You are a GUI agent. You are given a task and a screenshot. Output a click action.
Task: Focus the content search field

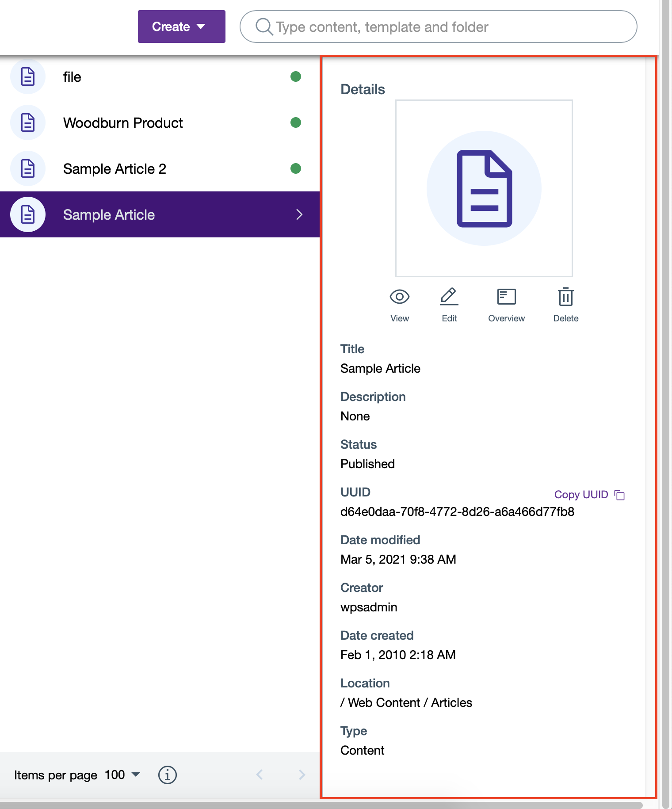click(438, 27)
